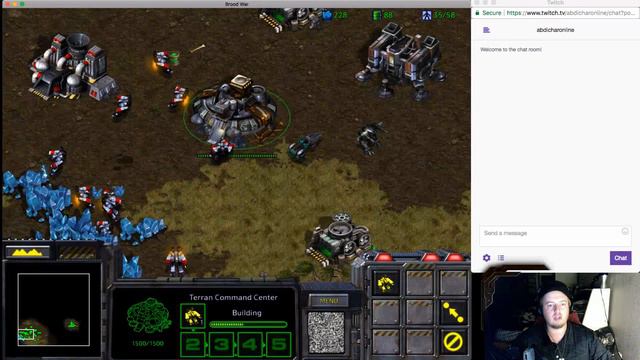The height and width of the screenshot is (360, 640).
Task: Select the Goliath walker unit
Action: tap(369, 139)
